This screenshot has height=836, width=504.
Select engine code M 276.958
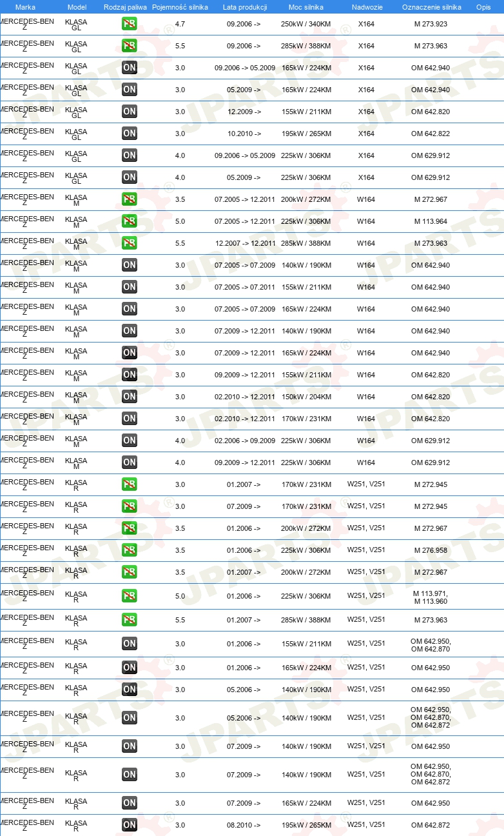[x=431, y=550]
